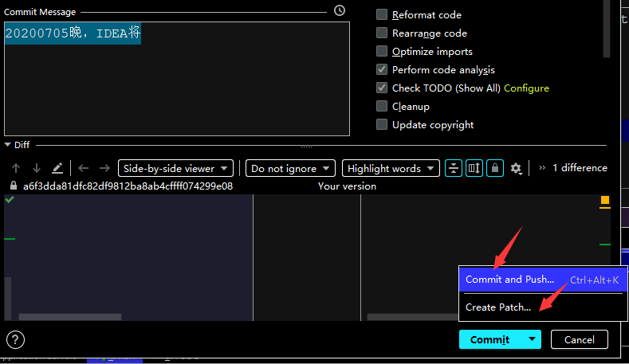629x364 pixels.
Task: Open help question mark icon
Action: click(x=15, y=340)
